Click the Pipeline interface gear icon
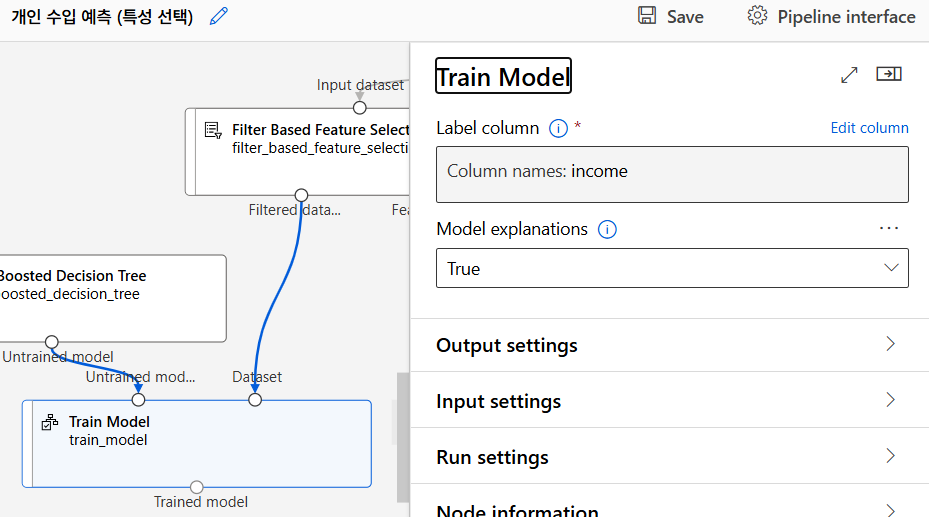This screenshot has height=517, width=929. click(757, 16)
